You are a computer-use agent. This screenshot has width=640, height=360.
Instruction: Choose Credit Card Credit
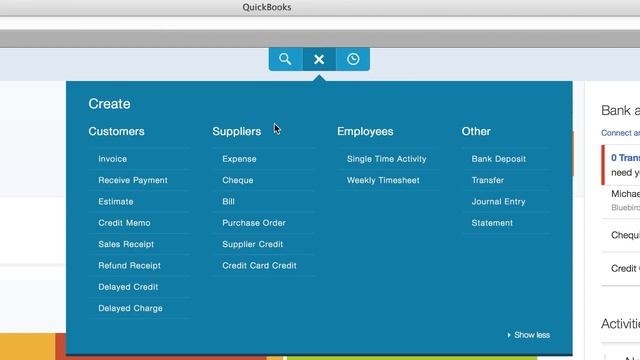coord(260,266)
